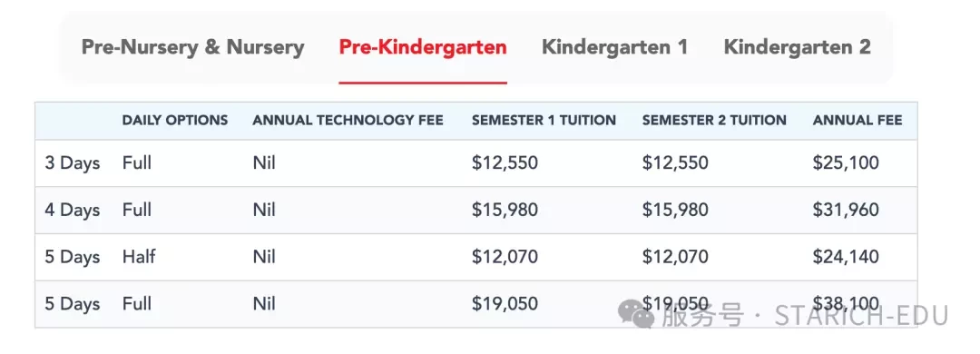Select the Pre-Kindergarten tab
Image resolution: width=980 pixels, height=354 pixels.
[x=423, y=47]
